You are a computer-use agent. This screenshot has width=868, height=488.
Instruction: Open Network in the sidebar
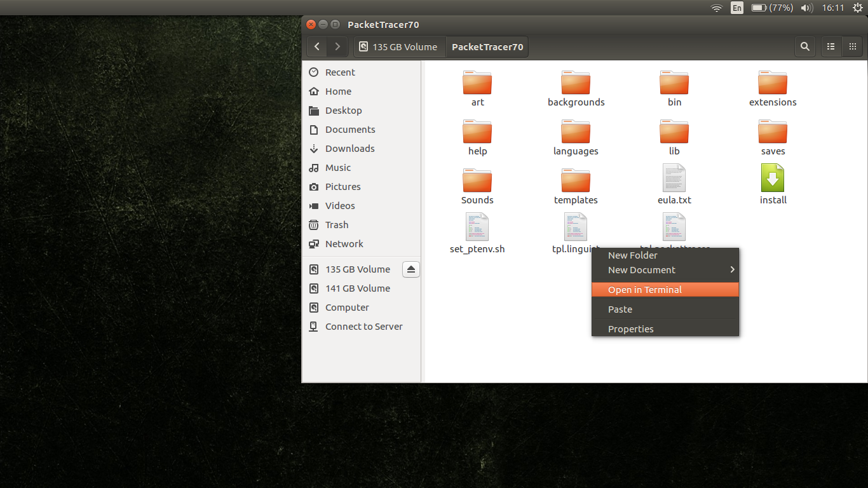[x=362, y=244]
